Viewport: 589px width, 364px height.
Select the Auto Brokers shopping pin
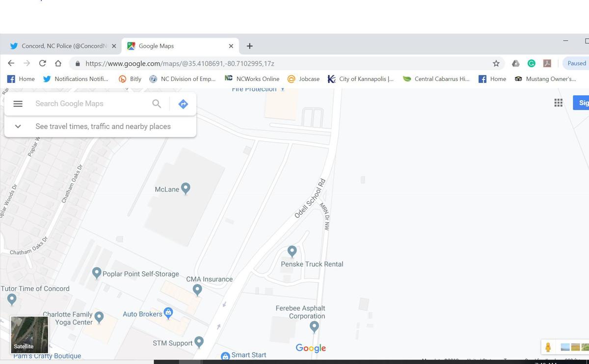point(168,313)
